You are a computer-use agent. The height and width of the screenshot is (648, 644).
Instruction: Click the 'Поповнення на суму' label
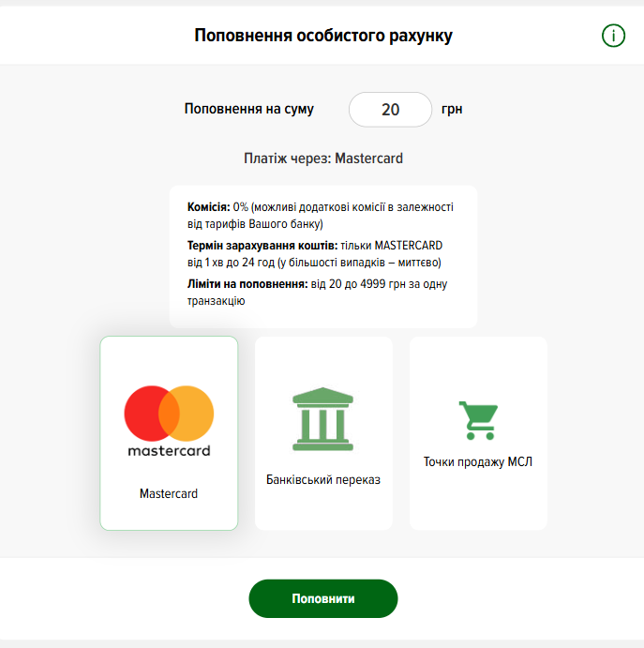click(x=249, y=109)
